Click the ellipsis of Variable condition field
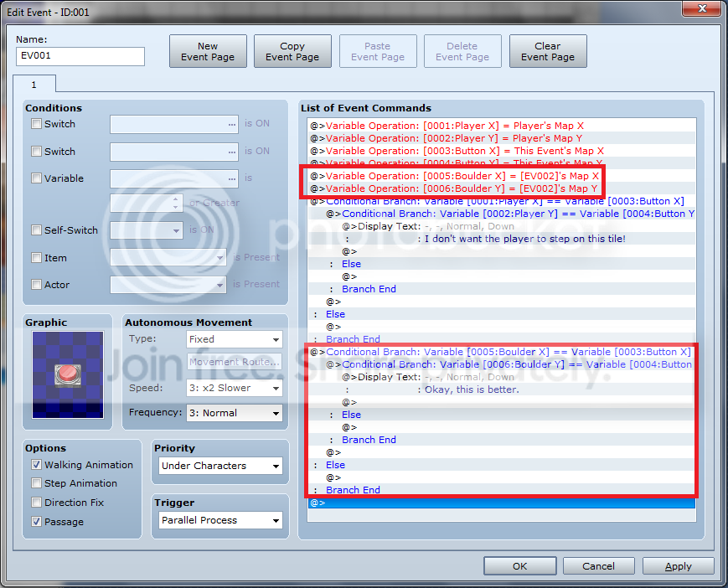 232,178
